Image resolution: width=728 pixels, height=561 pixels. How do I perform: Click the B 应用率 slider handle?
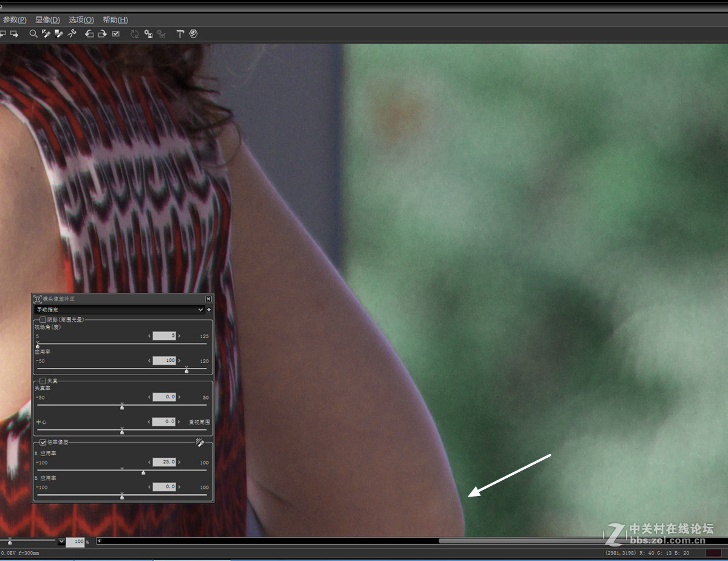coord(122,497)
